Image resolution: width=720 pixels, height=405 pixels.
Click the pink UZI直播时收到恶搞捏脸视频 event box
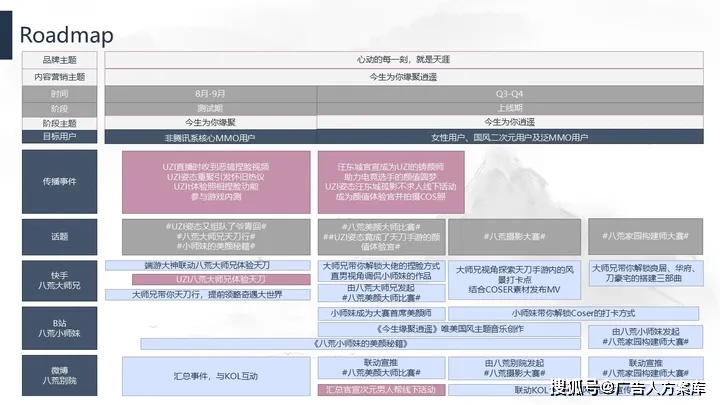(216, 182)
